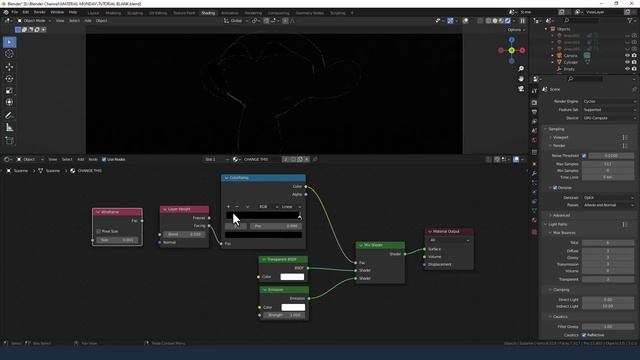Viewport: 640px width, 360px height.
Task: Open the Modifier wrench properties tab
Action: point(534,173)
